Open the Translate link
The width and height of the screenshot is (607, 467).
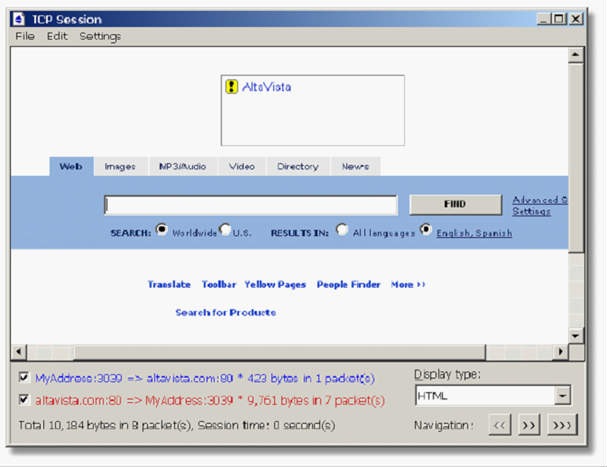click(169, 285)
